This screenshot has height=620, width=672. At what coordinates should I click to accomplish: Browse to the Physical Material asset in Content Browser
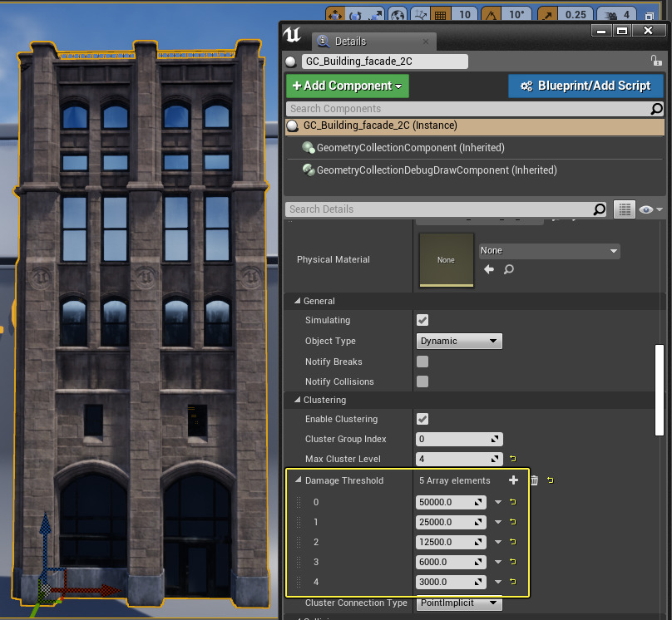click(508, 269)
